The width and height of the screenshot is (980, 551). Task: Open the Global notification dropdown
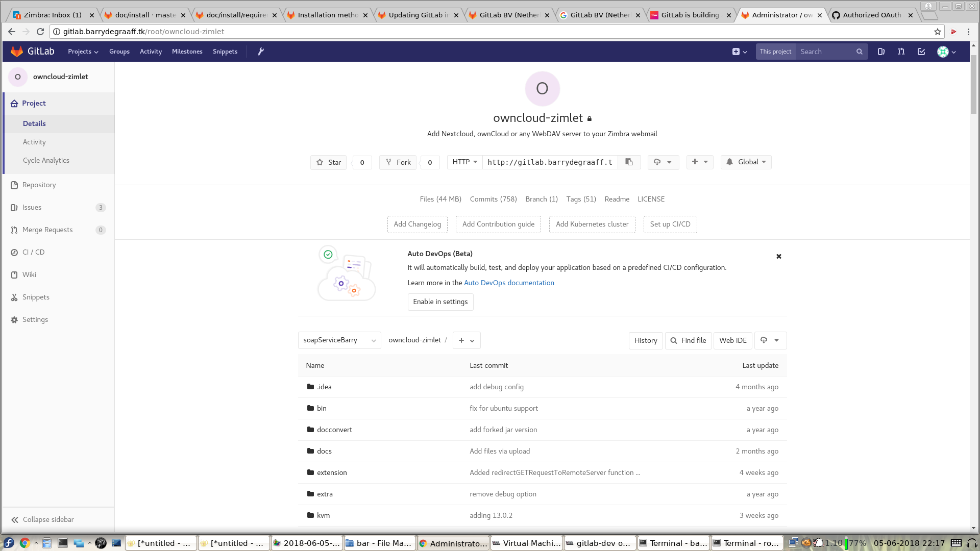[x=746, y=162]
